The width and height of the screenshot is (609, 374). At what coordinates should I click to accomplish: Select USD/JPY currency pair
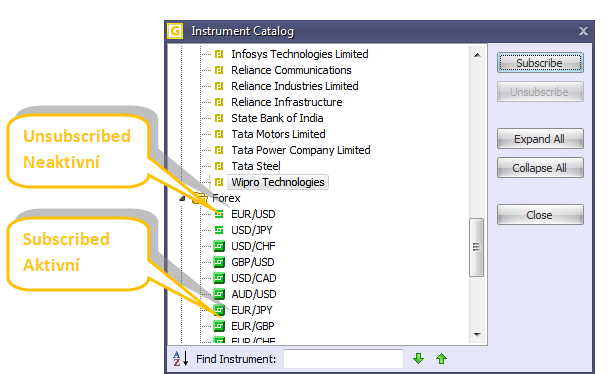252,230
